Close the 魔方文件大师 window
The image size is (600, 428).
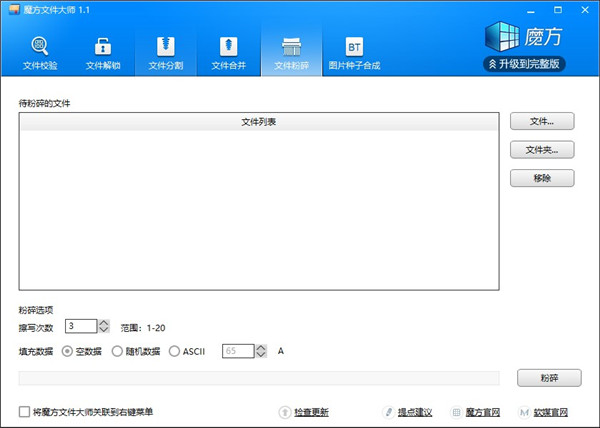(x=585, y=10)
